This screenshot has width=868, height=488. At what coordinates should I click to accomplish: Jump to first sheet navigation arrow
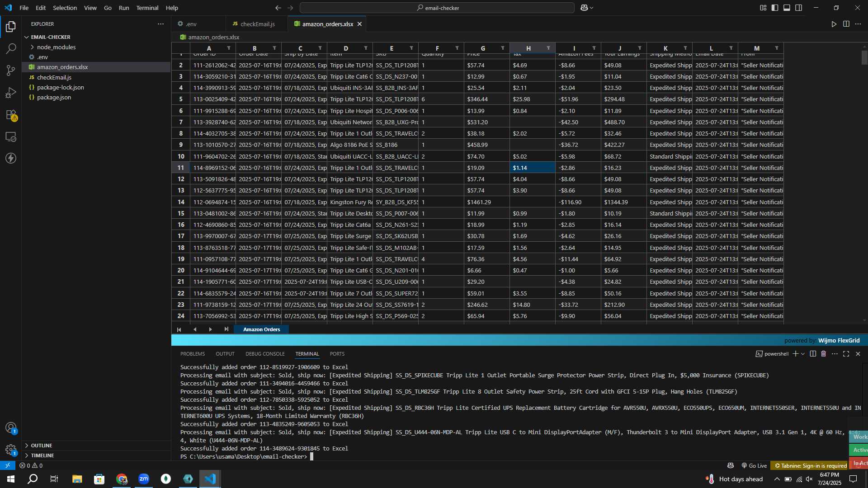point(179,329)
